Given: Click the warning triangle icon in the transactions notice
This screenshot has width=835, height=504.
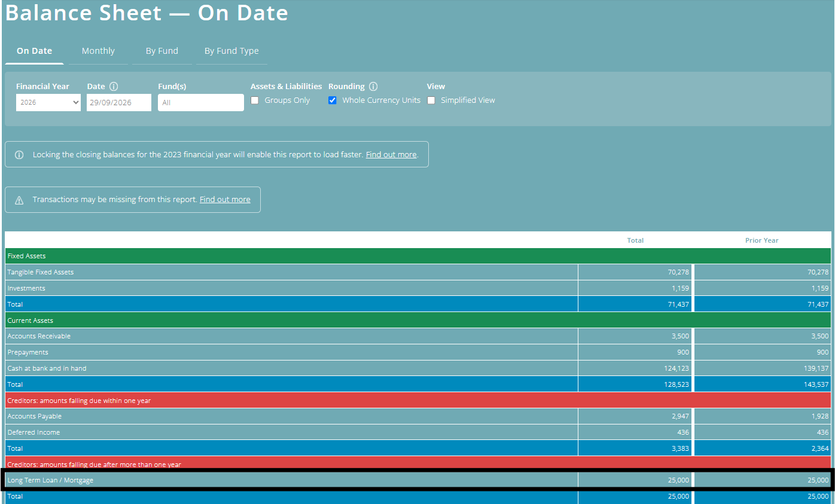Looking at the screenshot, I should (x=19, y=200).
